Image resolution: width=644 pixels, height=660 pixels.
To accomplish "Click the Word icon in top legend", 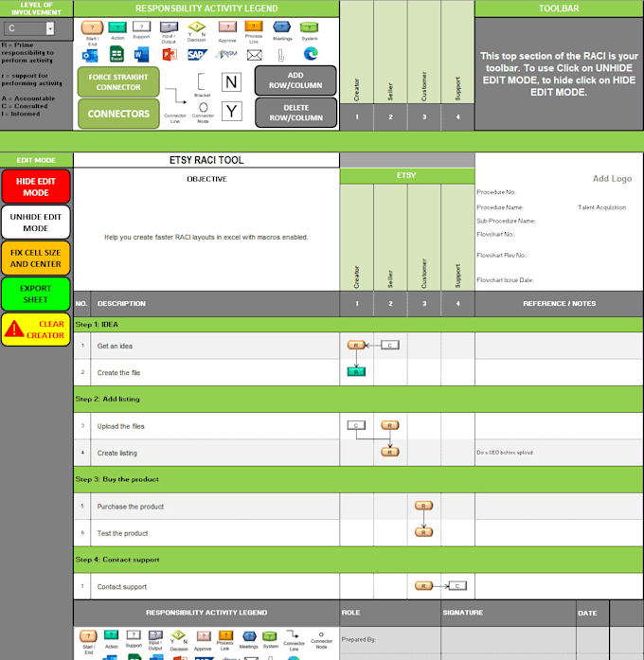I will [141, 55].
